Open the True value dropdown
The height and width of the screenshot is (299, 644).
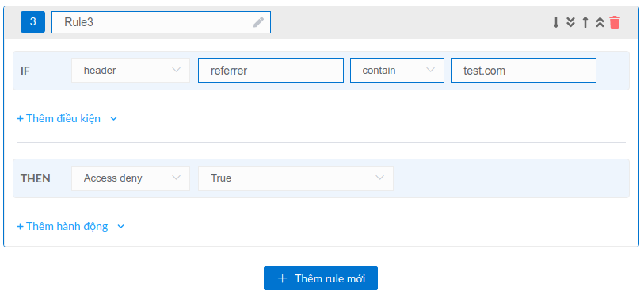(x=295, y=178)
